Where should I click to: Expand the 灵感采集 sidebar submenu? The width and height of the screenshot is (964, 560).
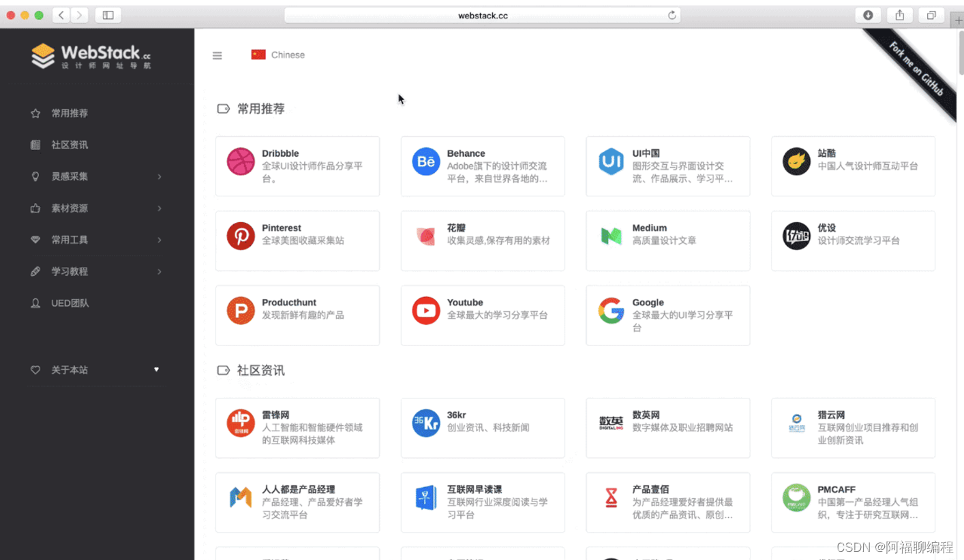(x=95, y=176)
